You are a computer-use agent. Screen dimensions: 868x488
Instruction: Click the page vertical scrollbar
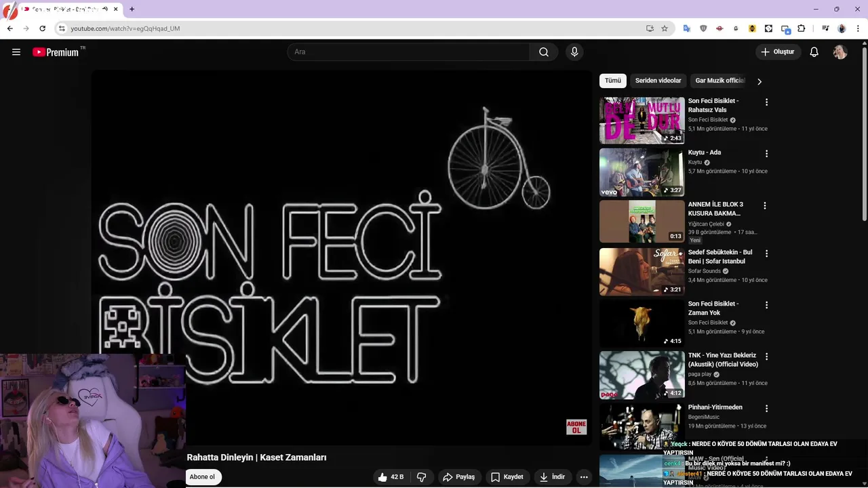(x=865, y=136)
